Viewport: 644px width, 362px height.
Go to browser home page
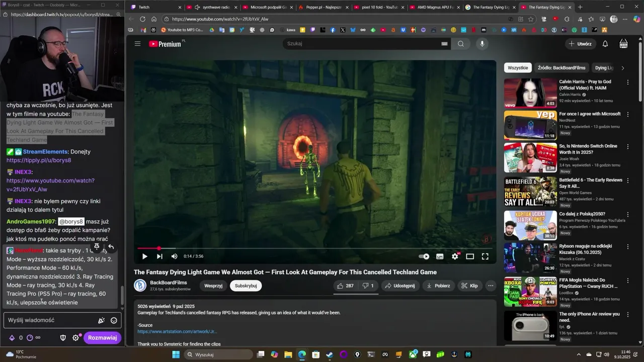(154, 19)
